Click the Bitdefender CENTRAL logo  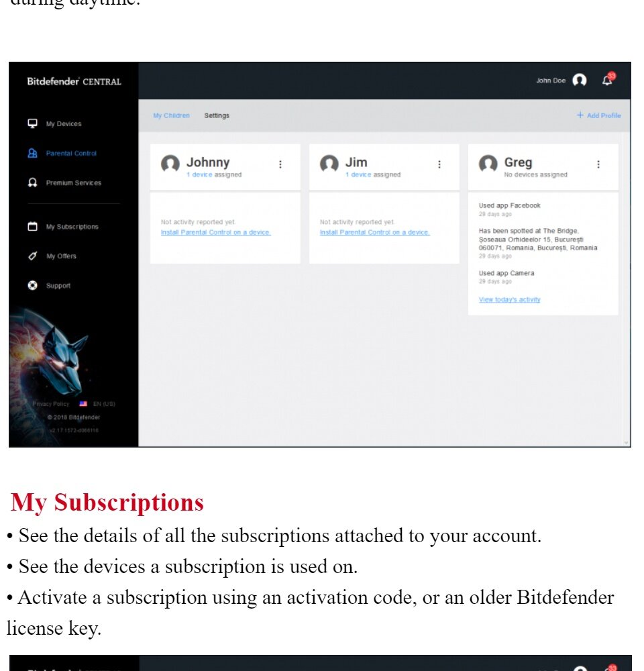74,81
